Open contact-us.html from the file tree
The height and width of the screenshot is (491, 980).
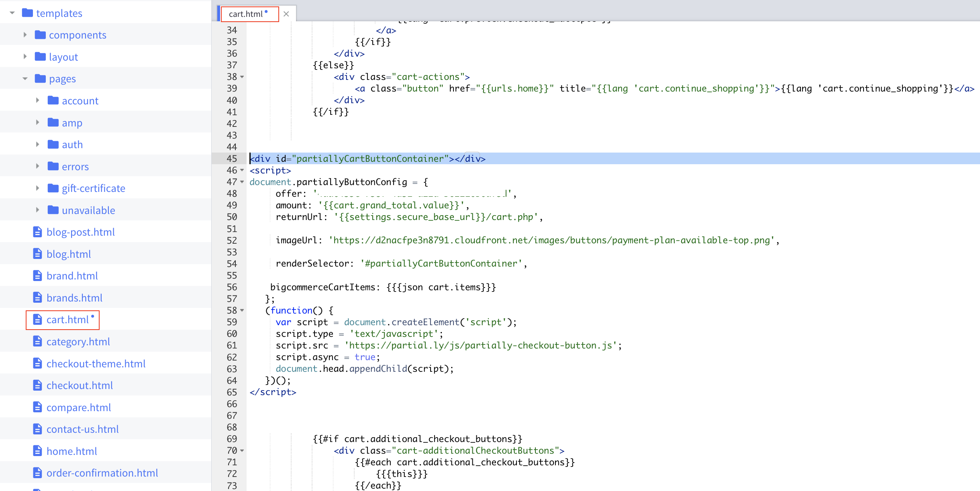pos(82,429)
